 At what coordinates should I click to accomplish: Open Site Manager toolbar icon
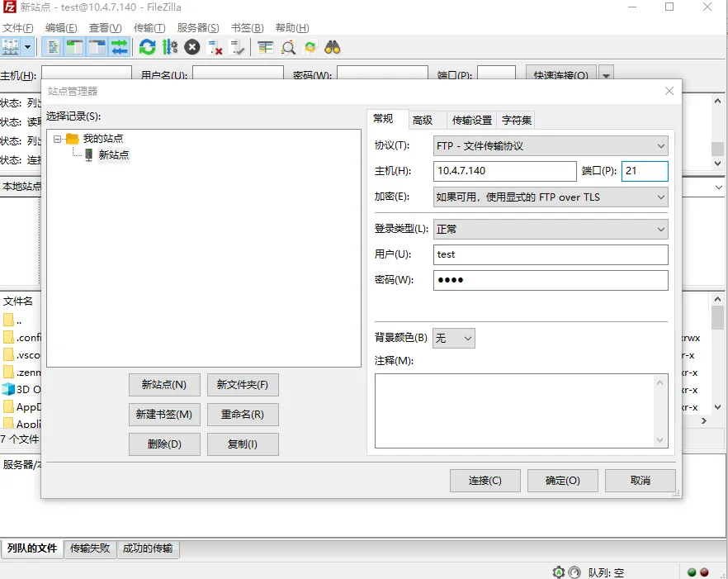coord(10,47)
